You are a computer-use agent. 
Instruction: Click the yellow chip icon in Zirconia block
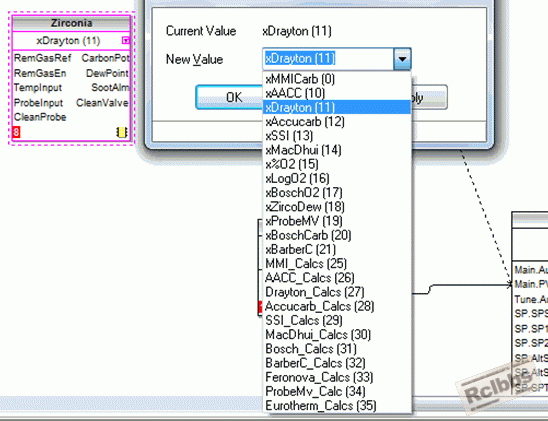(x=122, y=132)
